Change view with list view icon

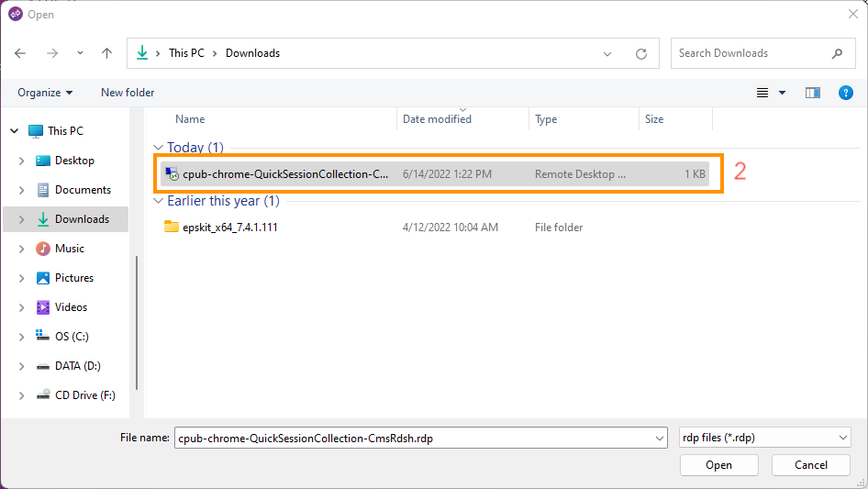(762, 93)
